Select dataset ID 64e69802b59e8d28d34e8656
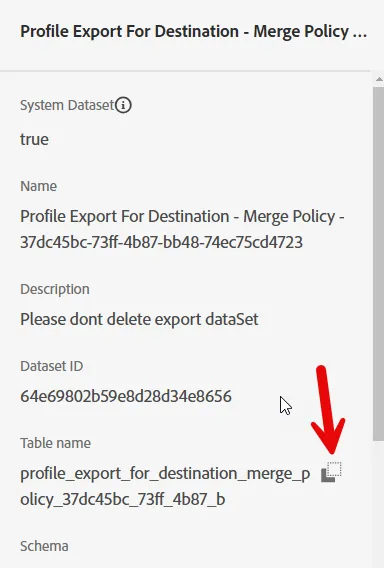 tap(126, 396)
